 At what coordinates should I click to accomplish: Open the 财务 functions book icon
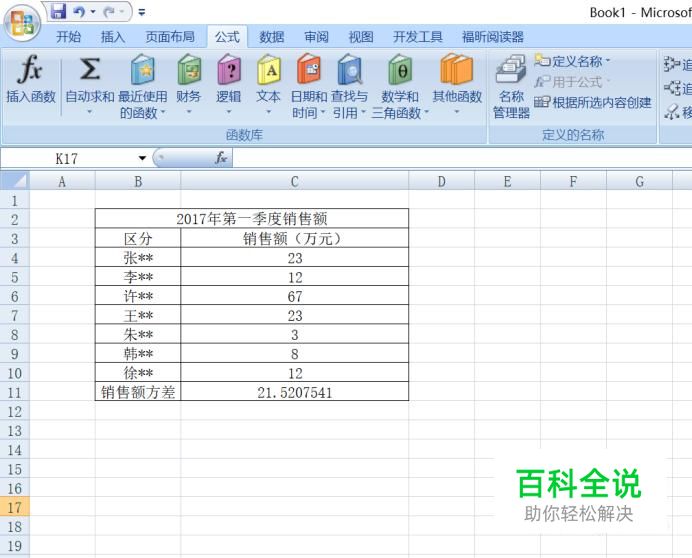(x=189, y=70)
